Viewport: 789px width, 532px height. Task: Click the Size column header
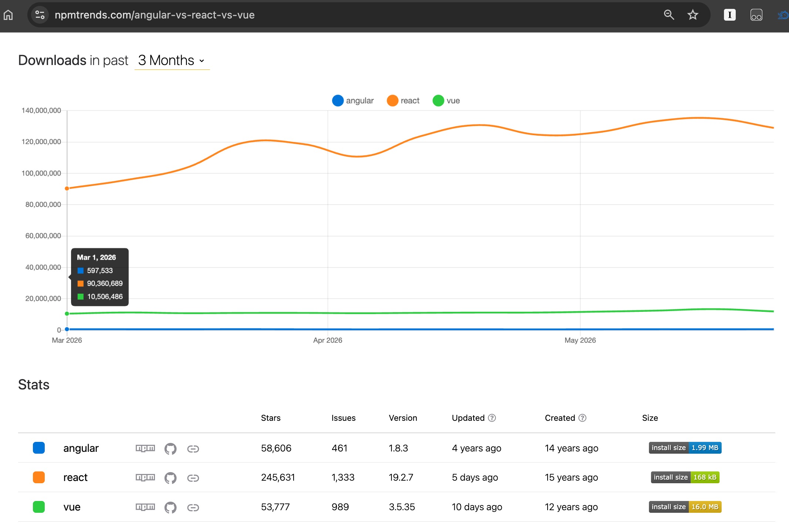coord(650,418)
